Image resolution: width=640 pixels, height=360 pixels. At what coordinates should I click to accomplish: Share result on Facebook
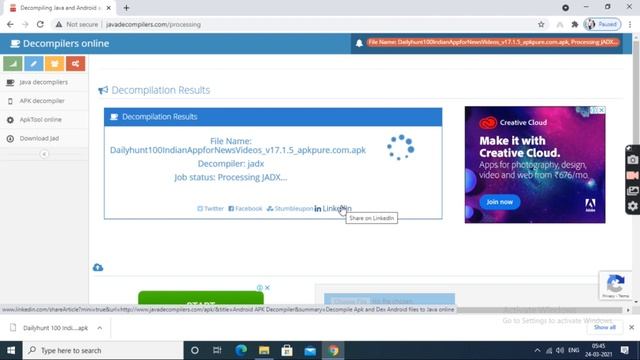tap(245, 209)
